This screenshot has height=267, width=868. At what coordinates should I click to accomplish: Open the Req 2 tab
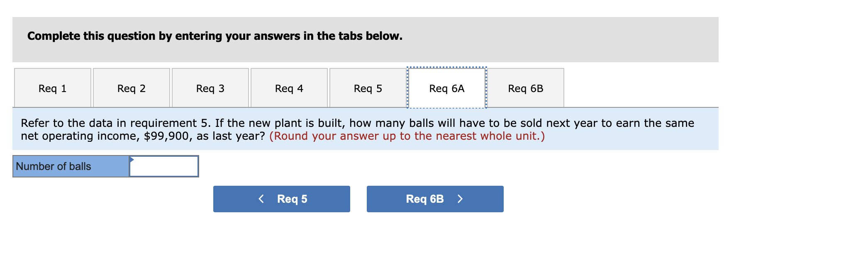point(132,88)
